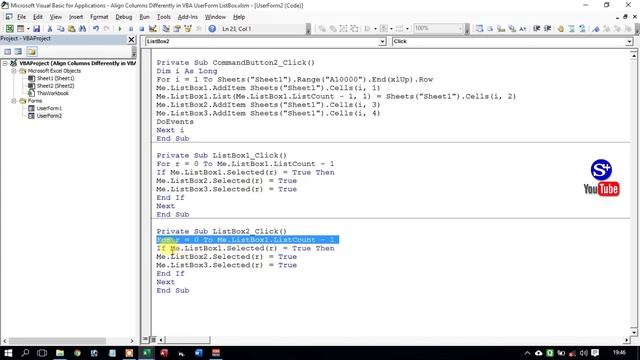Cut selection using the scissors icon
The image size is (640, 360).
(x=50, y=29)
